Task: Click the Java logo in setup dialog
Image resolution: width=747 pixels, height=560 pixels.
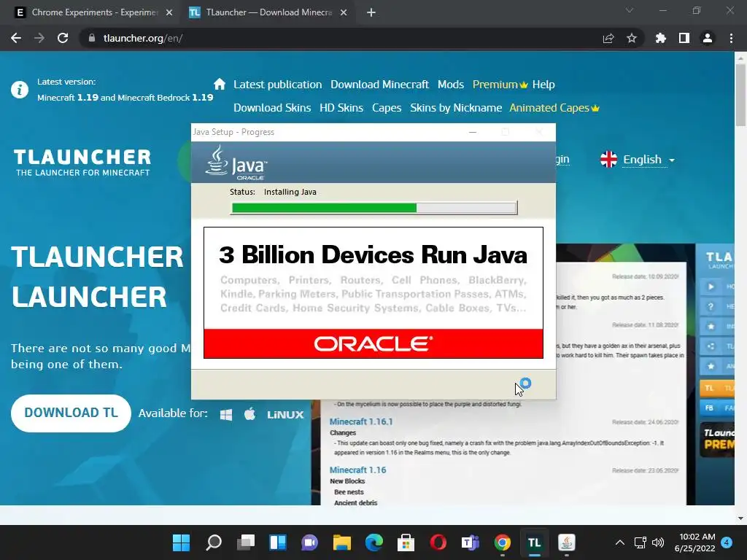Action: coord(236,163)
